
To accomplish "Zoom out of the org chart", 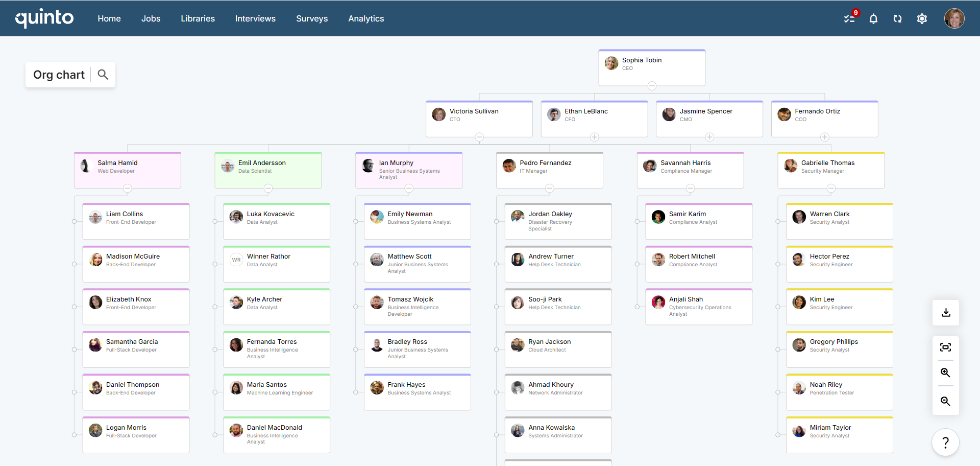I will point(946,402).
